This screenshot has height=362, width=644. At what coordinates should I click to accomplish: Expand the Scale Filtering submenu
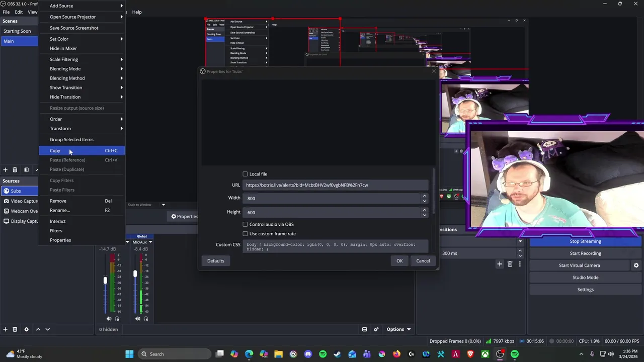[82, 59]
